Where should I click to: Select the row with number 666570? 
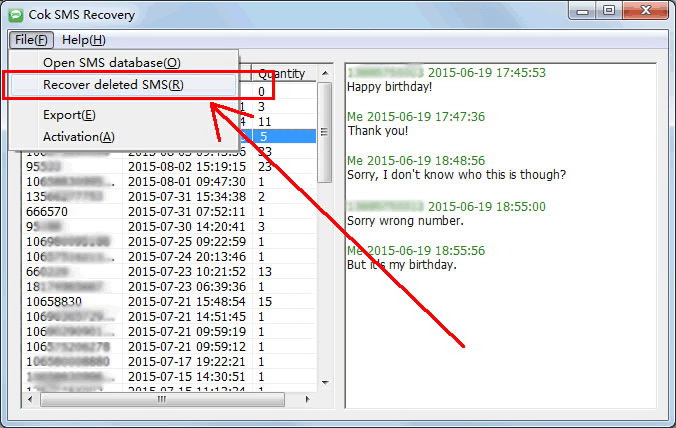click(170, 212)
